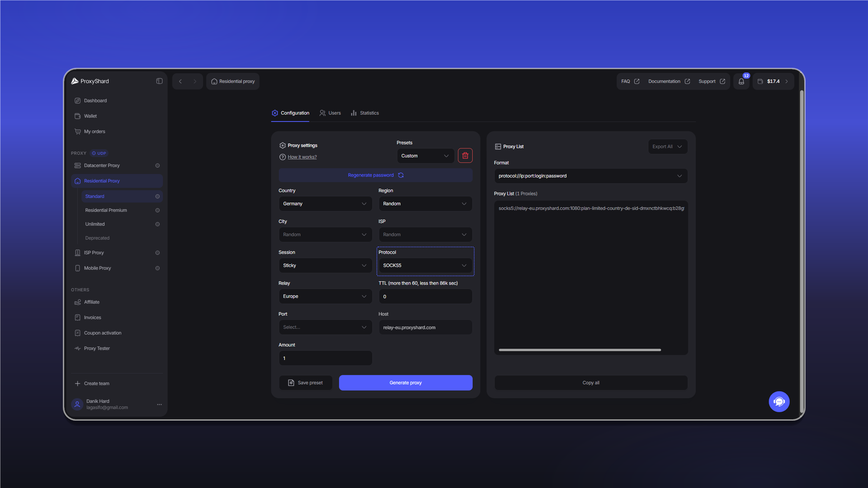Screen dimensions: 868x488
Task: Collapse the sidebar panel icon
Action: point(159,81)
